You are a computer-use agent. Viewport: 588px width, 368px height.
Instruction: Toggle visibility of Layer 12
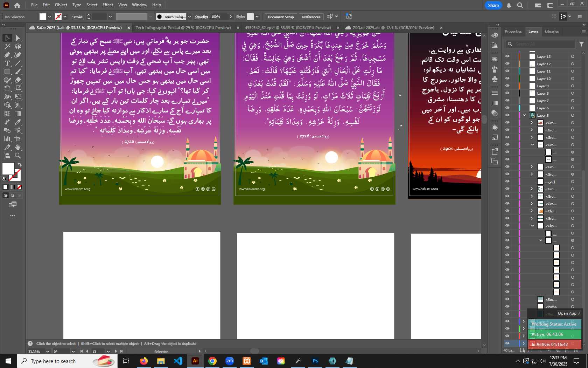pos(507,64)
